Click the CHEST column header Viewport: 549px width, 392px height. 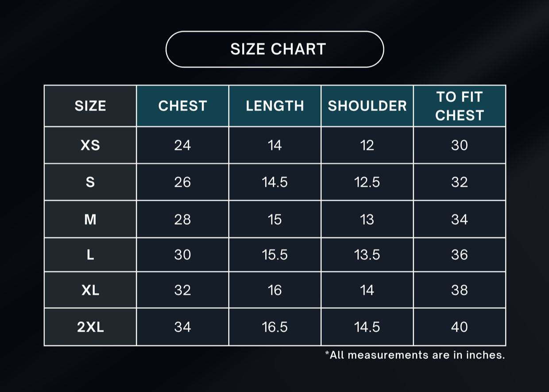pos(182,106)
